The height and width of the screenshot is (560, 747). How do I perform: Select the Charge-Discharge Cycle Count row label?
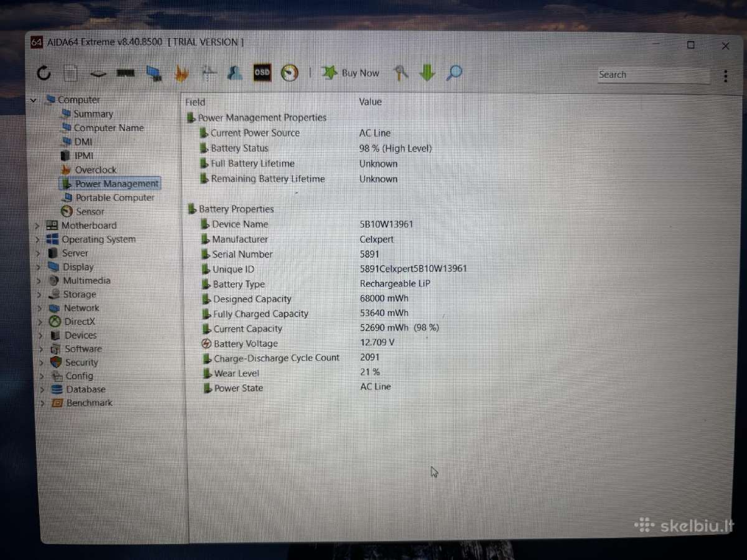click(277, 358)
